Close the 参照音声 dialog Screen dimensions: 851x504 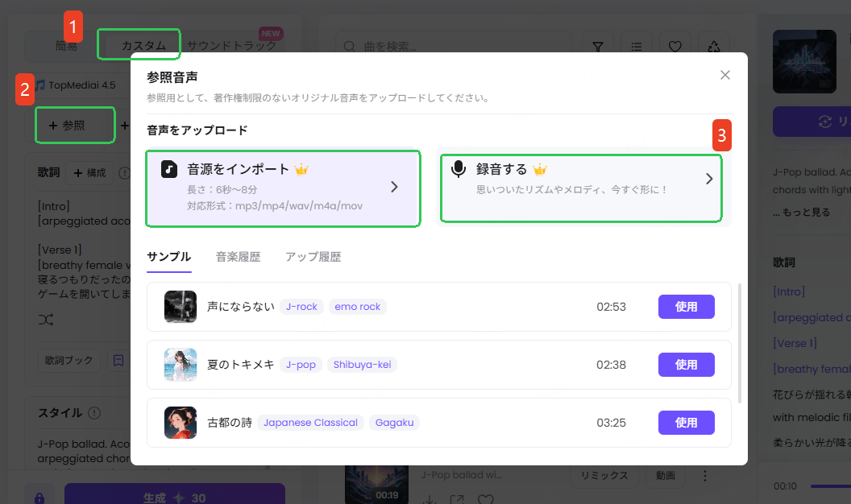coord(725,76)
